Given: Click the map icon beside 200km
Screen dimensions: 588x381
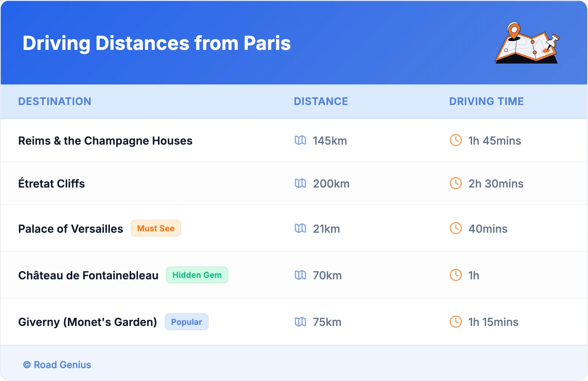Looking at the screenshot, I should click(300, 183).
